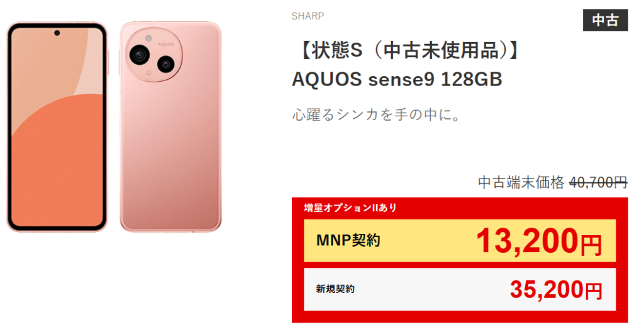Click the small flash above camera lenses

point(148,40)
